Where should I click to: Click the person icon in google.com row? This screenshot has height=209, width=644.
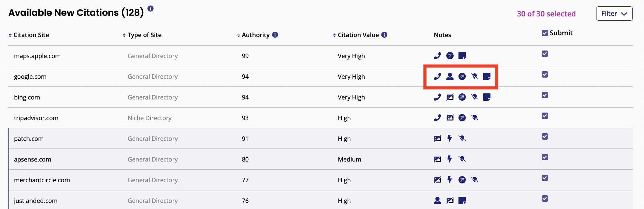point(450,76)
